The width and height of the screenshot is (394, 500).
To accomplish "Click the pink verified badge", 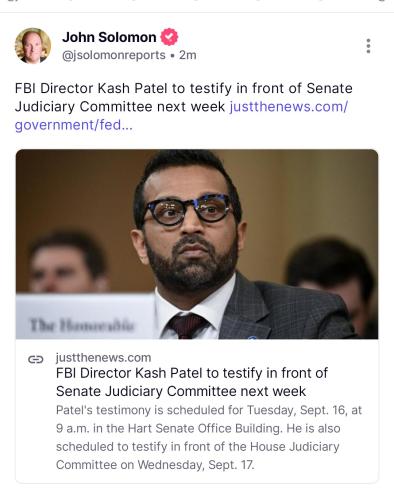I will click(169, 37).
